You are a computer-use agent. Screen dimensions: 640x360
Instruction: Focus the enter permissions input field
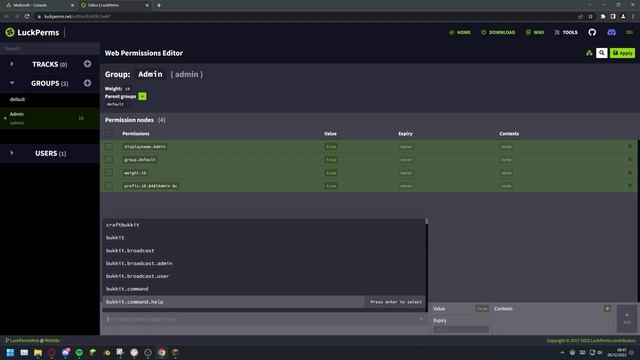coord(264,319)
